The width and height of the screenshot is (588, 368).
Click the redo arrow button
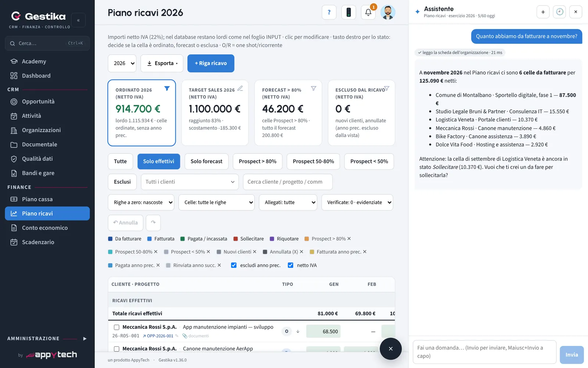(x=153, y=223)
